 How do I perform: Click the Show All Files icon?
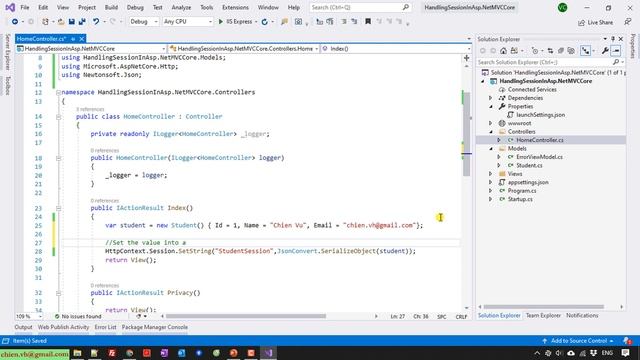[571, 51]
